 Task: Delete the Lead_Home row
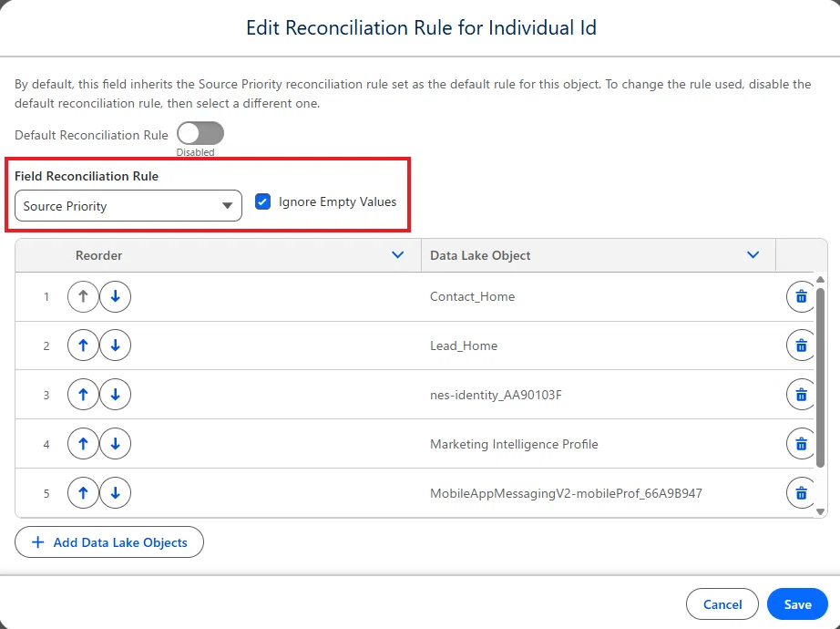(801, 345)
